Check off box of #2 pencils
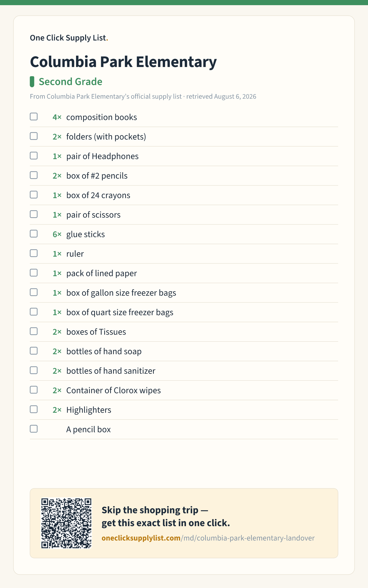The image size is (368, 588). tap(34, 175)
